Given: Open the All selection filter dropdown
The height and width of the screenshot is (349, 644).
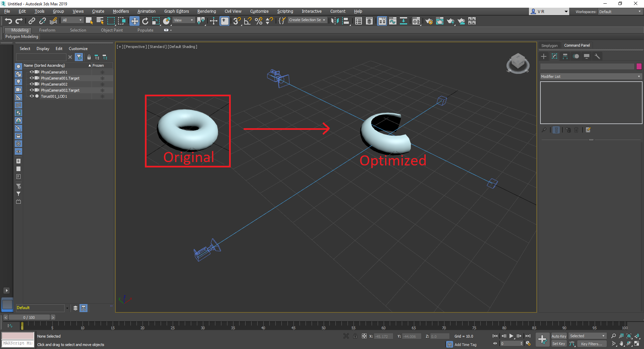Looking at the screenshot, I should click(x=72, y=20).
